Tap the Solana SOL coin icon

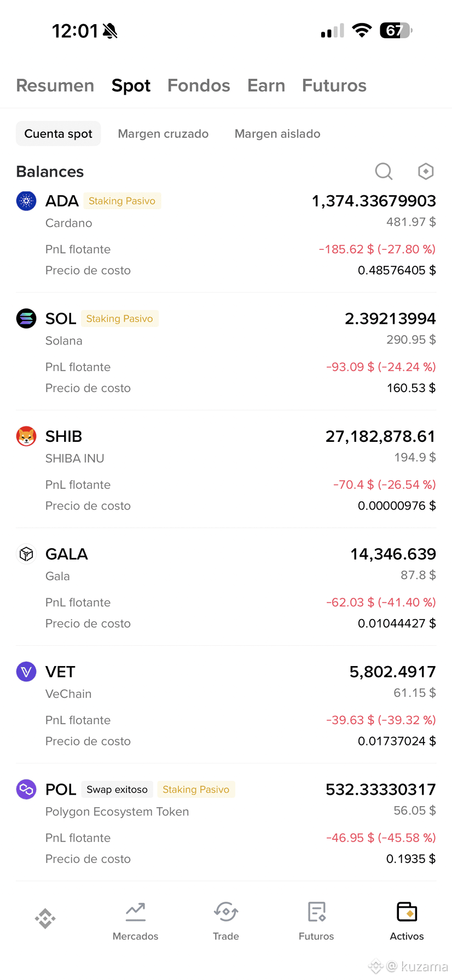(x=26, y=318)
